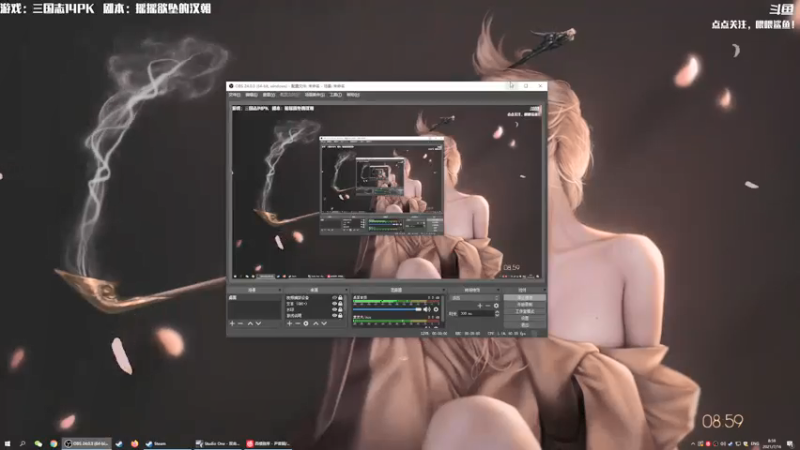Open the taskbar search magnifier
The image size is (800, 450).
pos(22,444)
